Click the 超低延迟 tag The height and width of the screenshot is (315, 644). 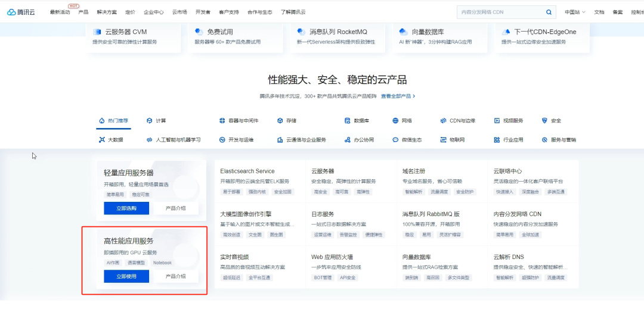pos(231,277)
